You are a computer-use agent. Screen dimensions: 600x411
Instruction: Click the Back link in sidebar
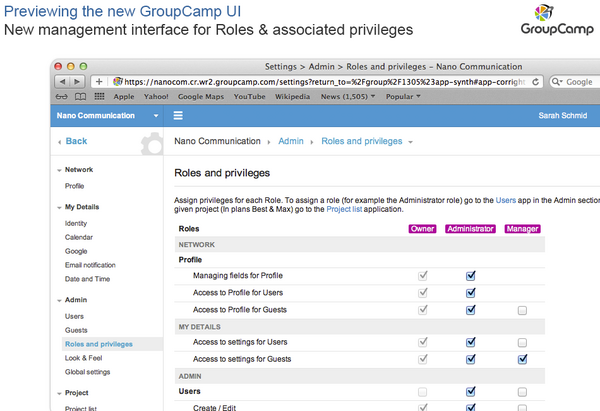coord(77,141)
